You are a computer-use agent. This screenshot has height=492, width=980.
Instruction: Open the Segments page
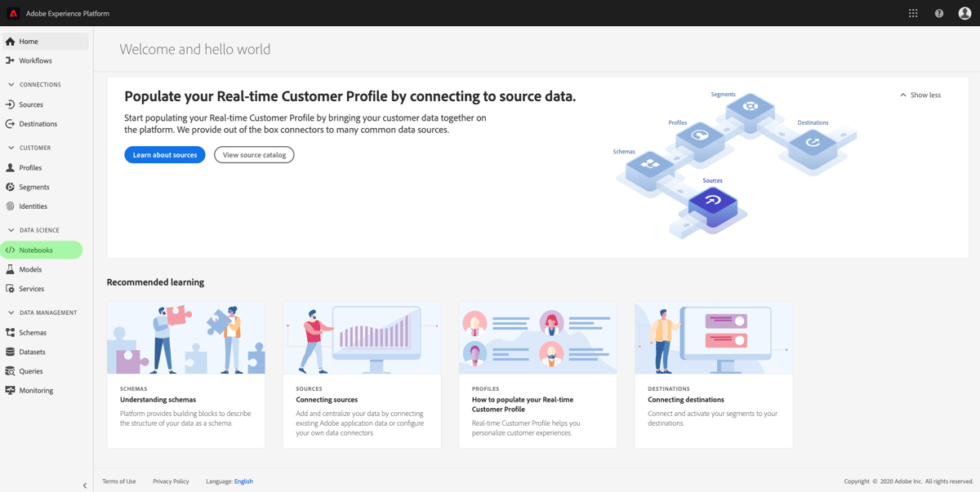coord(33,187)
